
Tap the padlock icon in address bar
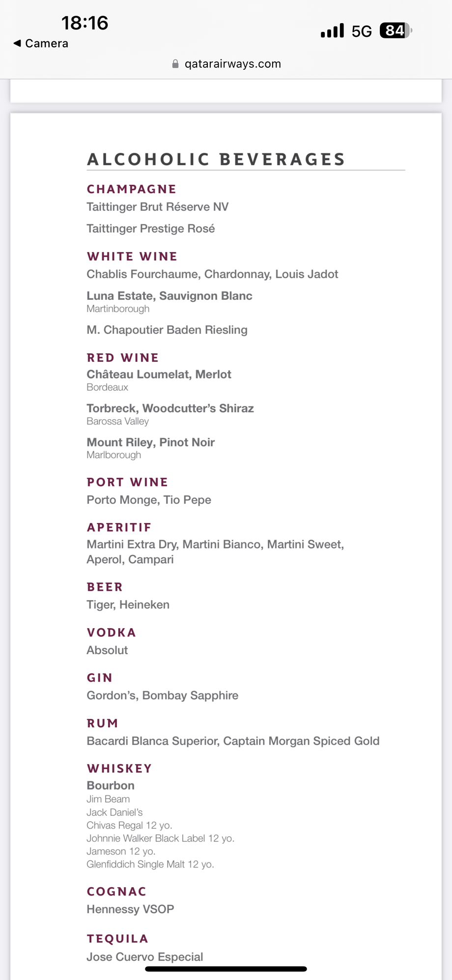(175, 64)
